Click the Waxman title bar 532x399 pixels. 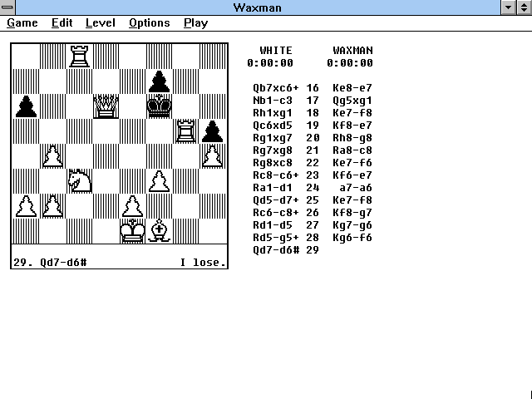[258, 7]
